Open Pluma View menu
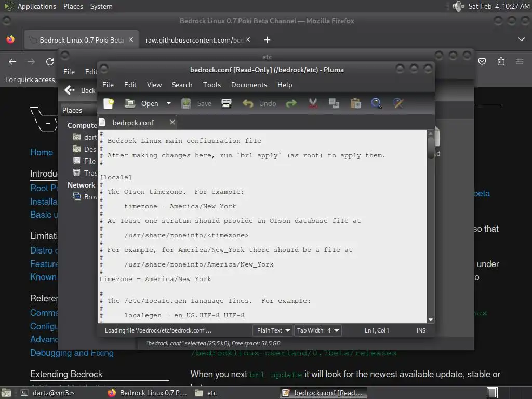 coord(154,85)
